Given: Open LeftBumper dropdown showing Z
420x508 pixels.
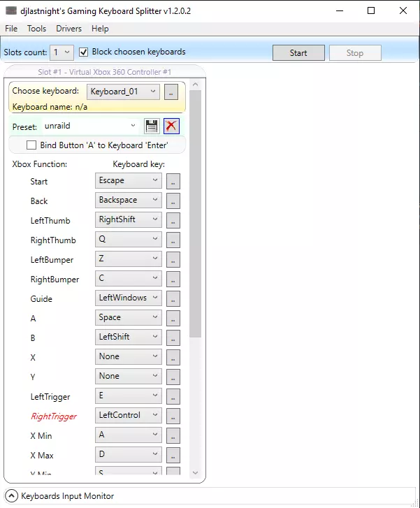Looking at the screenshot, I should pos(129,259).
